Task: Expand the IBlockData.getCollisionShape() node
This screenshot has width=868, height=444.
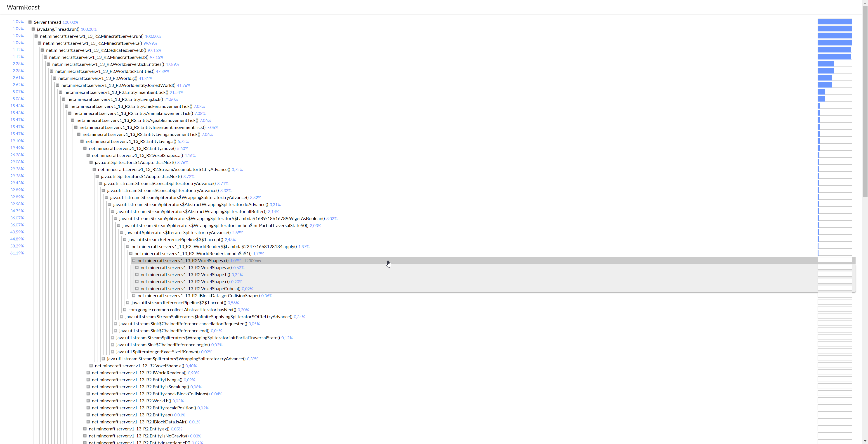Action: point(134,296)
